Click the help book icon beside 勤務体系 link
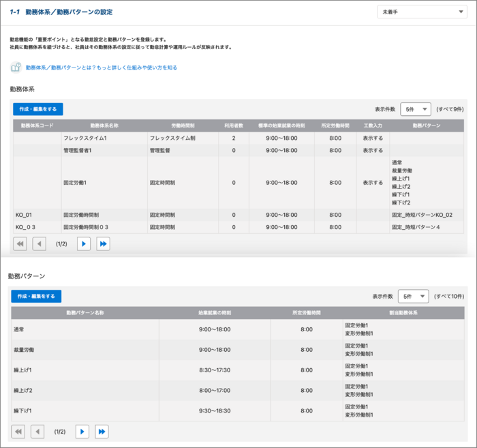The image size is (477, 448). [x=16, y=68]
